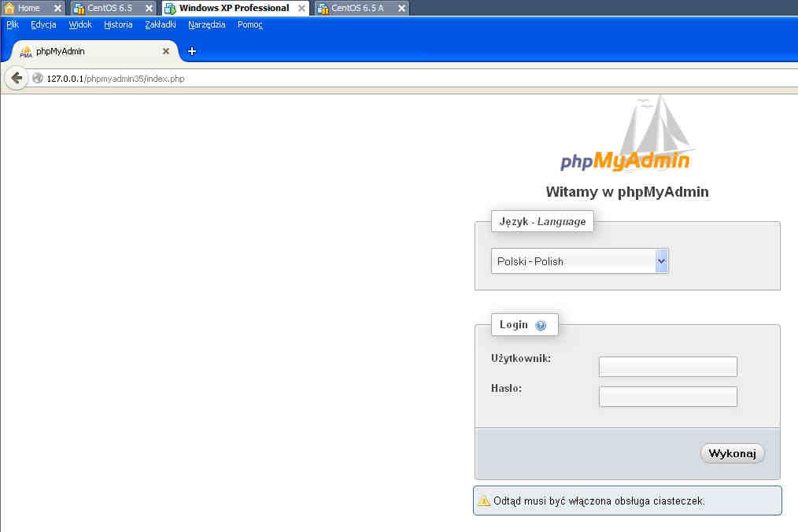Click the Login help question mark icon
Viewport: 798px width, 532px height.
(541, 325)
